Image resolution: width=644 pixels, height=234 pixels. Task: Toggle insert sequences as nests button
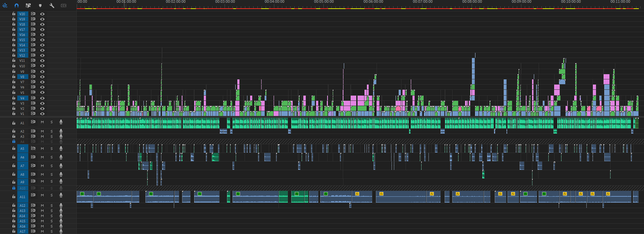[6, 5]
